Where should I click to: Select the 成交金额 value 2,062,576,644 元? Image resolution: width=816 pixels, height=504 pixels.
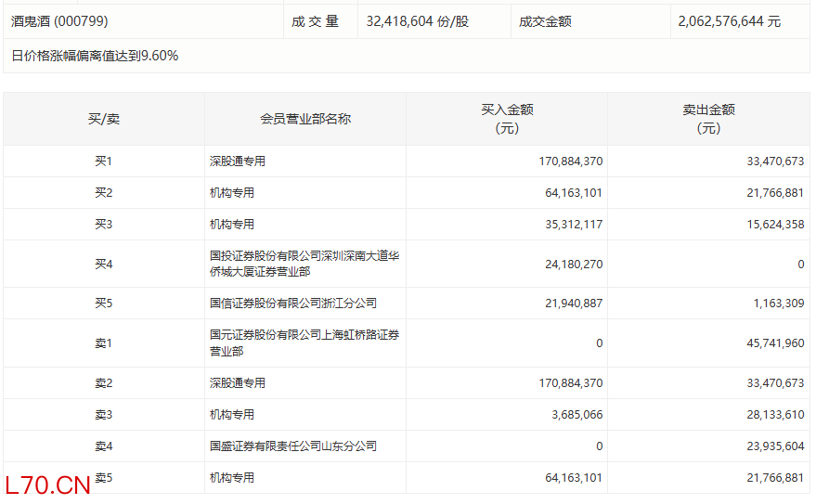[x=729, y=21]
